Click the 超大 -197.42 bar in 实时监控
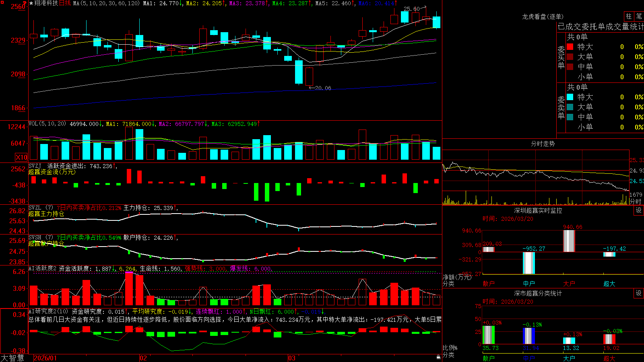This screenshot has height=362, width=644. click(x=609, y=254)
